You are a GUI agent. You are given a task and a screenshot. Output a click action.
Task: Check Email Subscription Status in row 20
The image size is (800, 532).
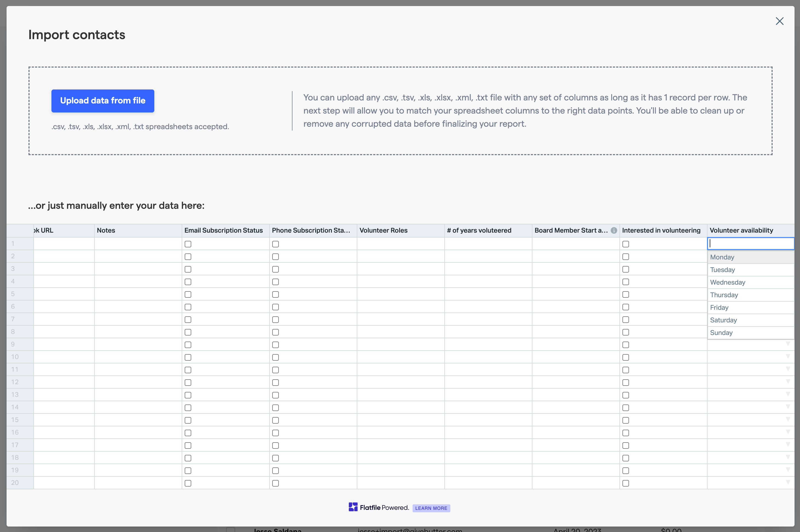point(188,483)
